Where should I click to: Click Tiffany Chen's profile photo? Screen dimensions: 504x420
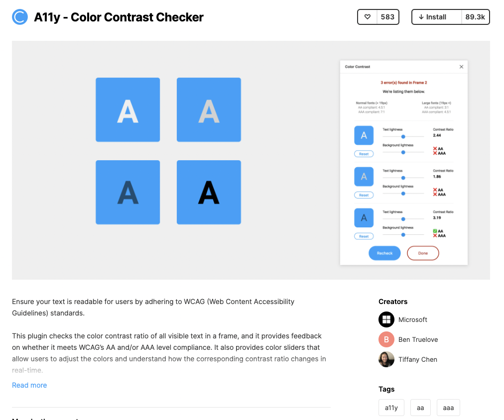coord(386,359)
